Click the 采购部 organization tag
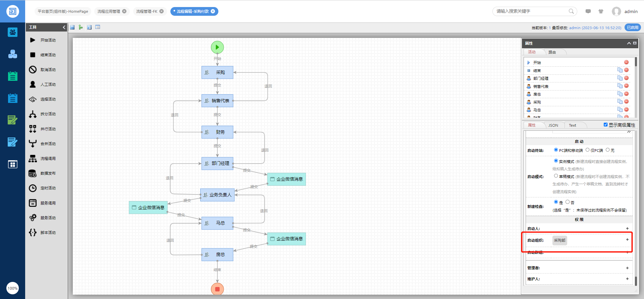644x299 pixels. tap(559, 240)
